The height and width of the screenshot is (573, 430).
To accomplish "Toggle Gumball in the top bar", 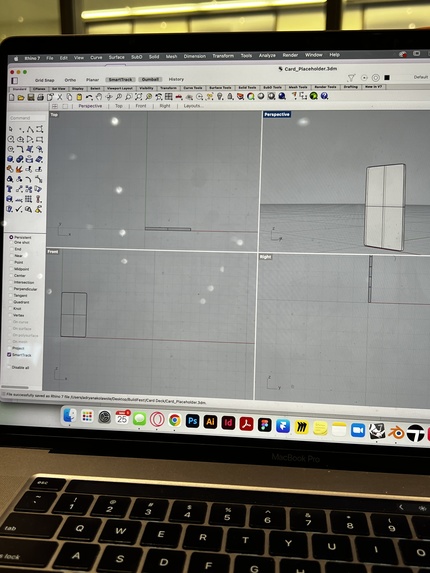I will (150, 79).
